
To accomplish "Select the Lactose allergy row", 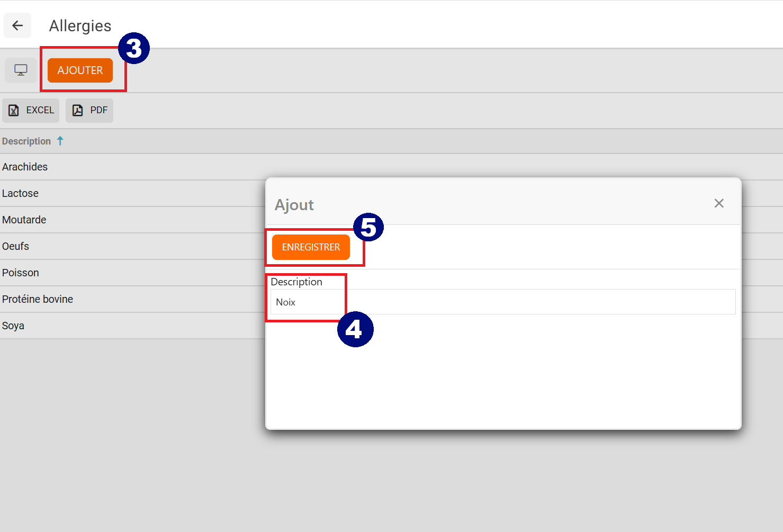I will (21, 193).
